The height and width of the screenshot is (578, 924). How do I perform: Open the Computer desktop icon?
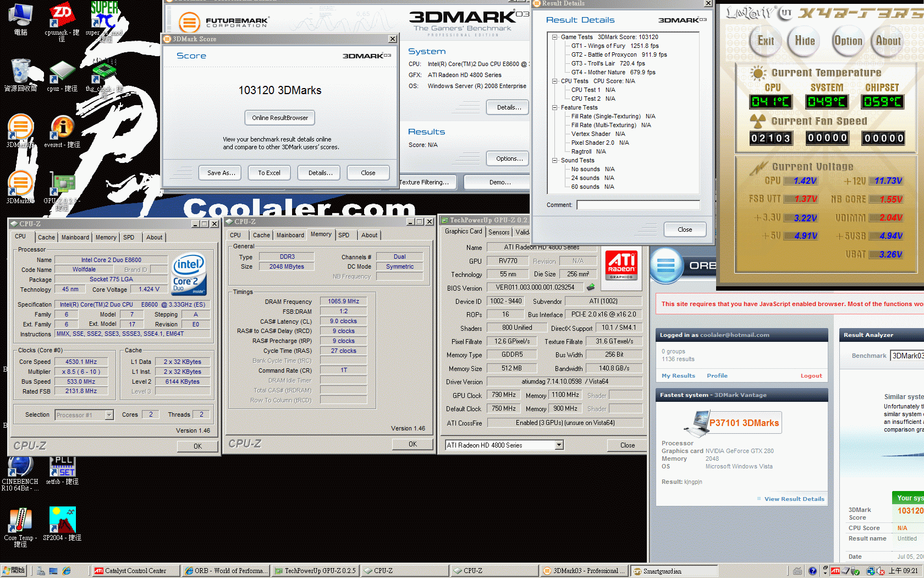[20, 19]
